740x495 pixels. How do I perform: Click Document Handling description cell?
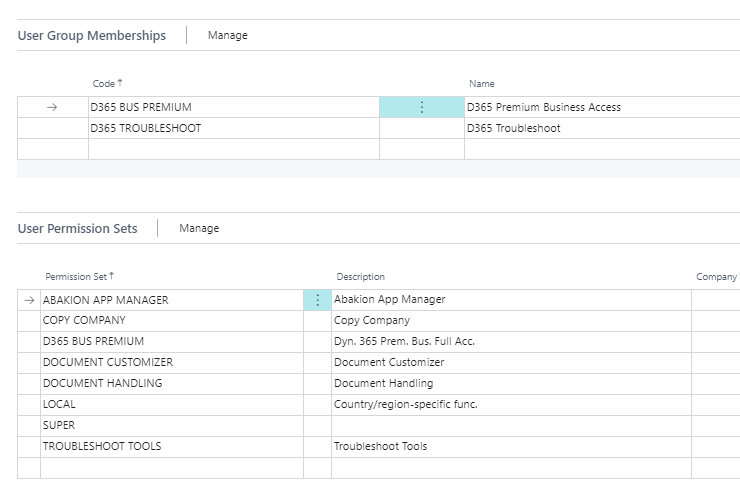click(511, 384)
